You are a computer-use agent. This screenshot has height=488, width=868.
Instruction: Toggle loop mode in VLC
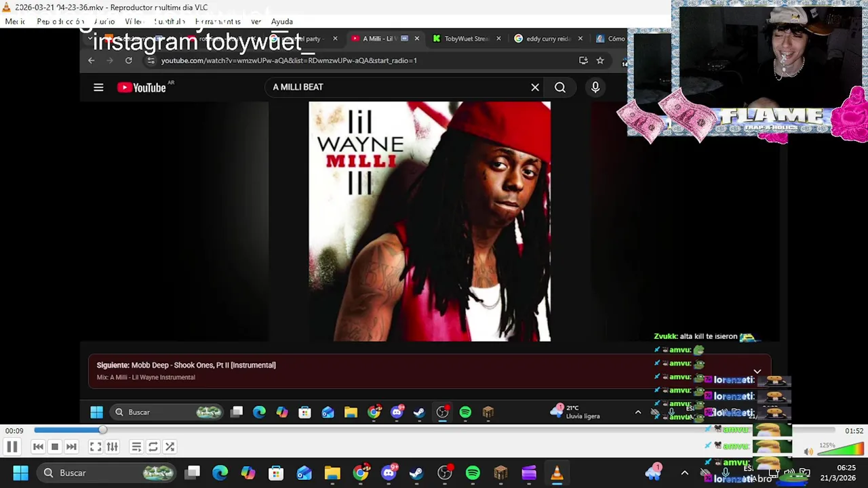(x=153, y=447)
